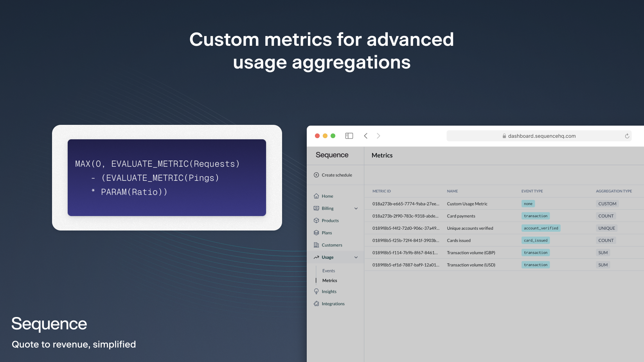The width and height of the screenshot is (644, 362).
Task: Click the account_verified event type tag
Action: click(541, 228)
